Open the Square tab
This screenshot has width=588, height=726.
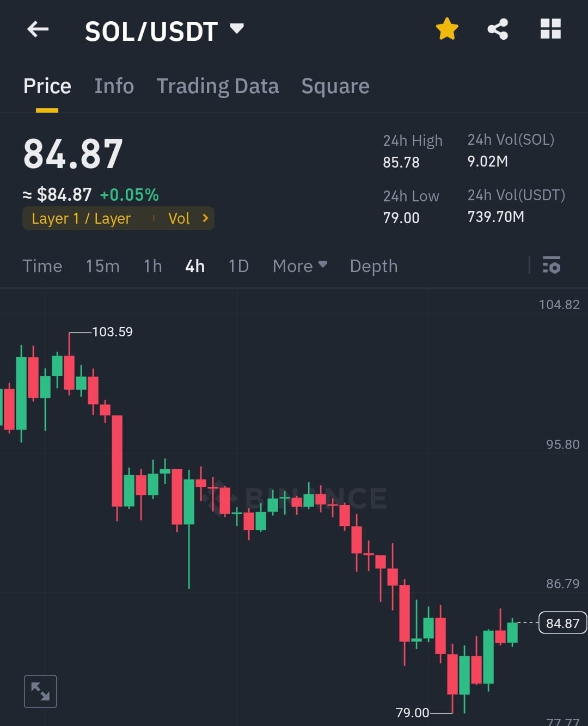pos(335,86)
